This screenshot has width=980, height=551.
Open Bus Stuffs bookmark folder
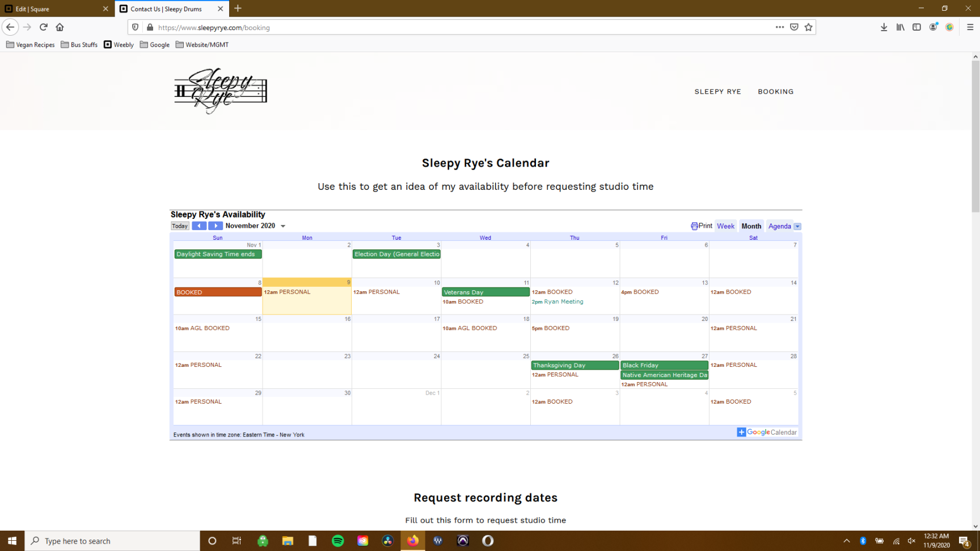pyautogui.click(x=79, y=45)
